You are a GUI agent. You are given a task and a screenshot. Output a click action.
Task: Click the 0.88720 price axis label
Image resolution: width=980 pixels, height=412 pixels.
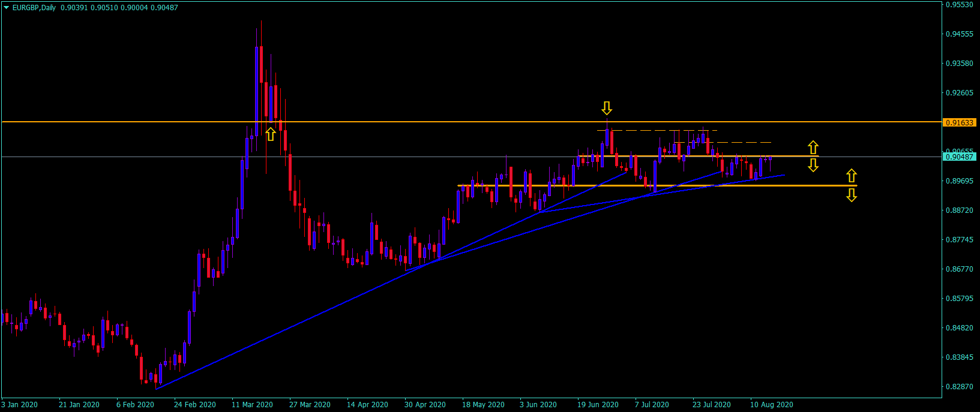point(959,210)
